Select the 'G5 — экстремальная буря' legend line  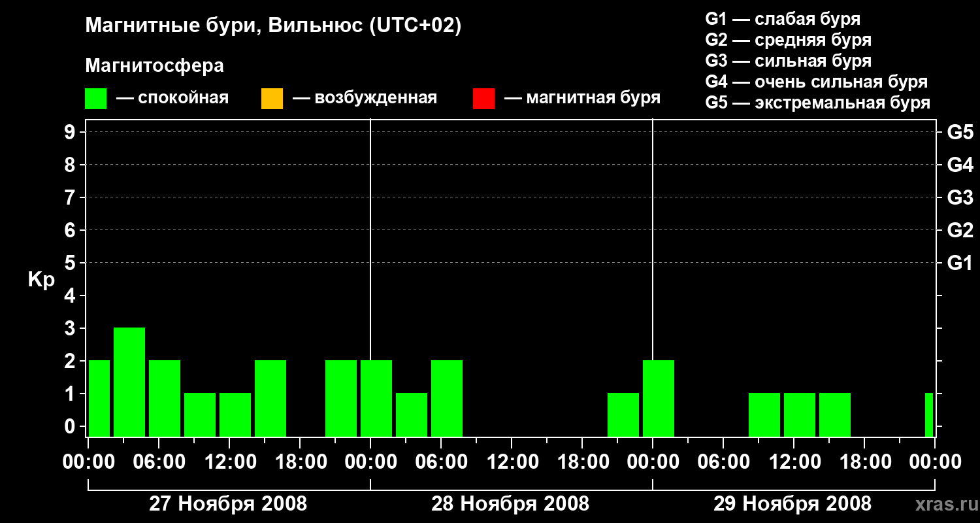tap(818, 103)
